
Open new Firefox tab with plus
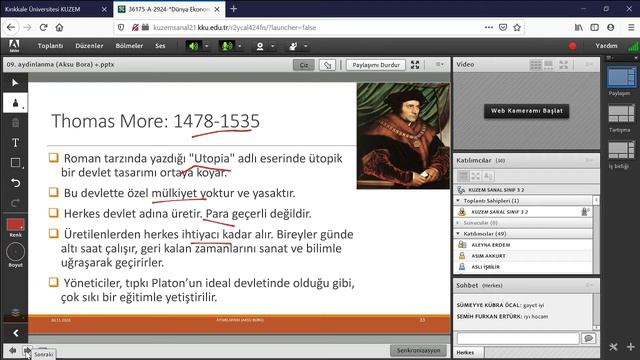[233, 9]
